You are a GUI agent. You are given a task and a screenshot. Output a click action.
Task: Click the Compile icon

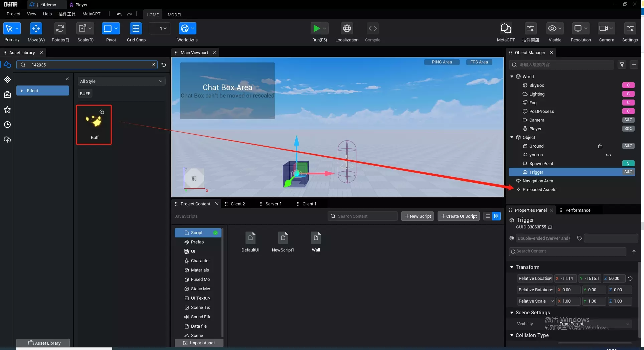click(x=372, y=28)
